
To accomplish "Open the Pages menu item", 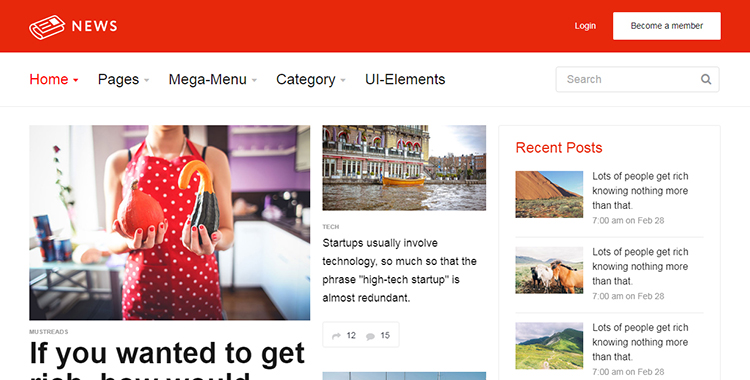I will (118, 79).
